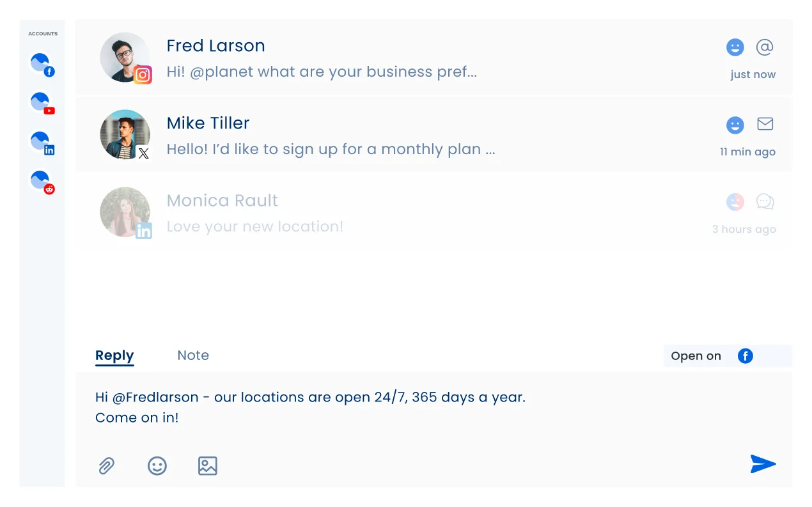Click the sentiment face icon for Mike Tiller

tap(735, 125)
